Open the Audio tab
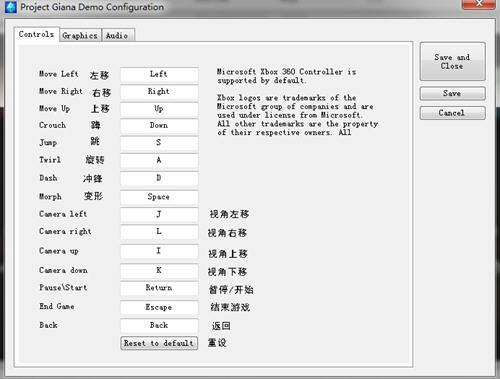500x379 pixels. [x=118, y=35]
